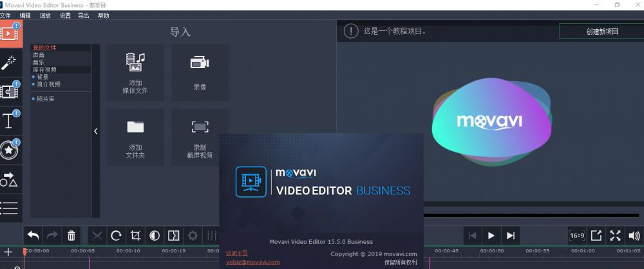Open the 帮助 menu
This screenshot has height=269, width=644.
[104, 15]
